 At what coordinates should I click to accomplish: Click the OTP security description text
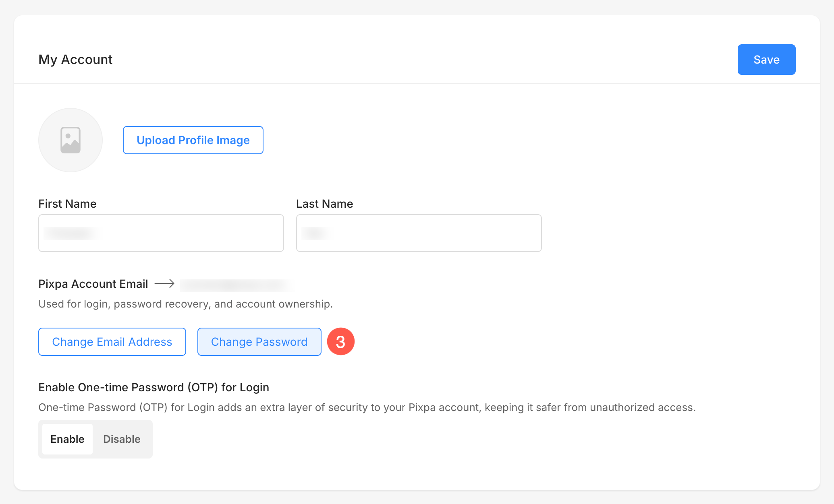click(x=367, y=407)
